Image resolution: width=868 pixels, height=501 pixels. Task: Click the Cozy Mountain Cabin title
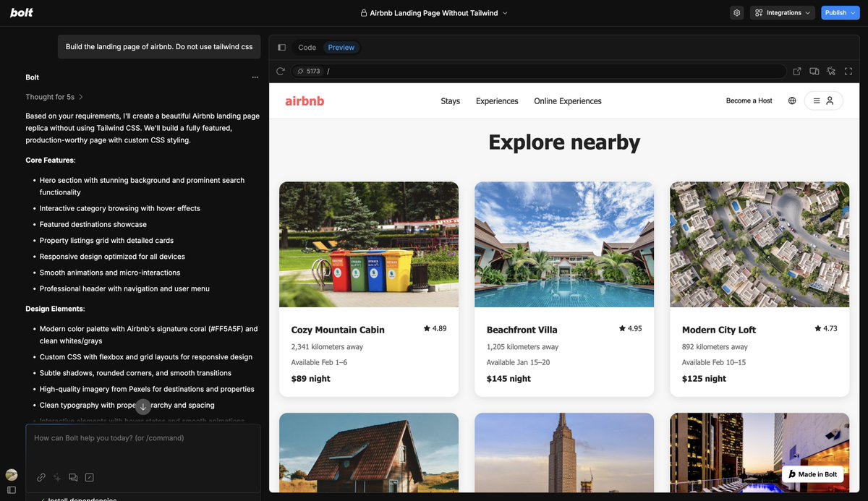click(x=338, y=330)
